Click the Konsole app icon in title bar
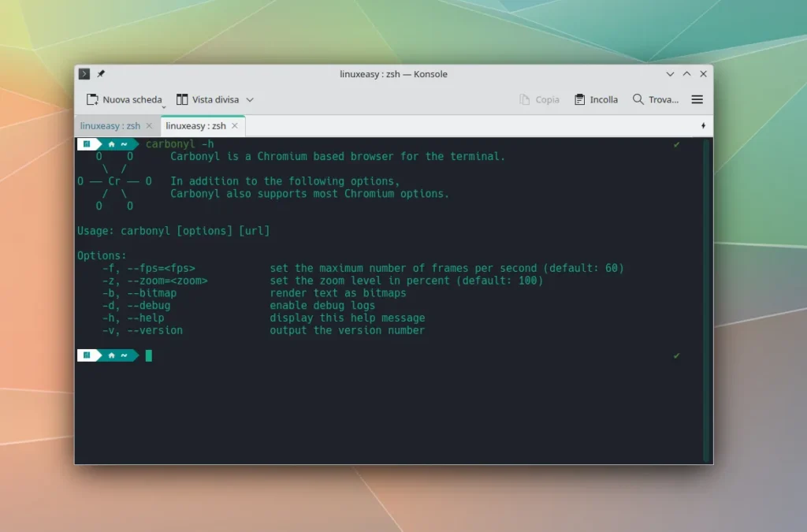The image size is (807, 532). pyautogui.click(x=84, y=74)
